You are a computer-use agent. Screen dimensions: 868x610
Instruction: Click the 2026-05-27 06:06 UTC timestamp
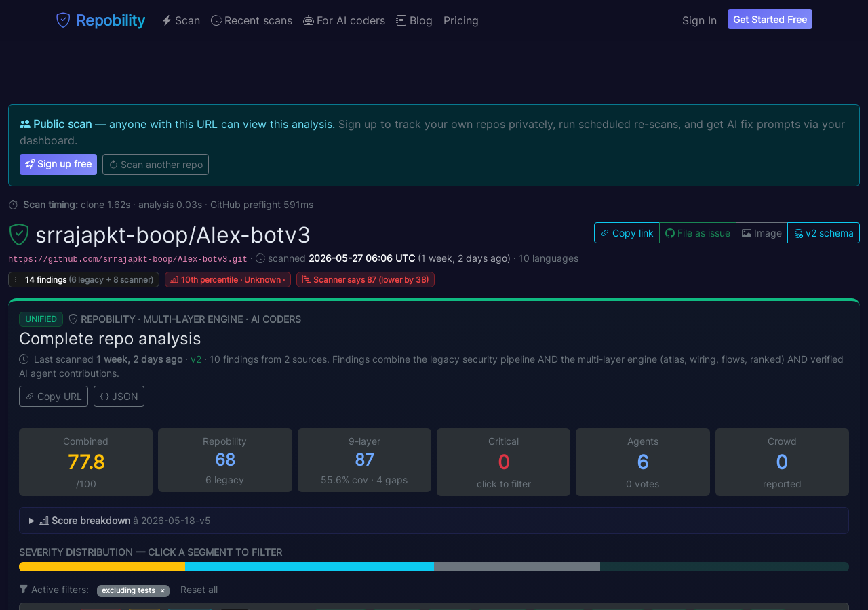click(362, 258)
